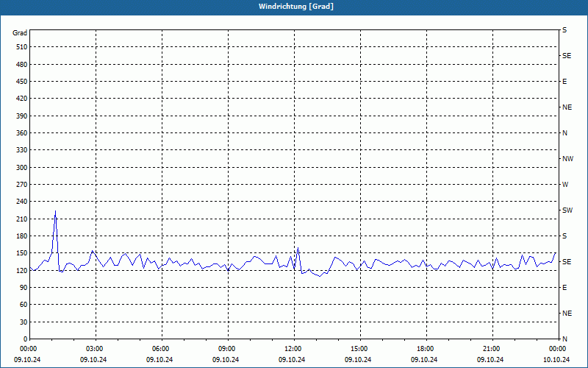Click the S compass label at 180 degrees
This screenshot has height=368, width=588.
564,236
